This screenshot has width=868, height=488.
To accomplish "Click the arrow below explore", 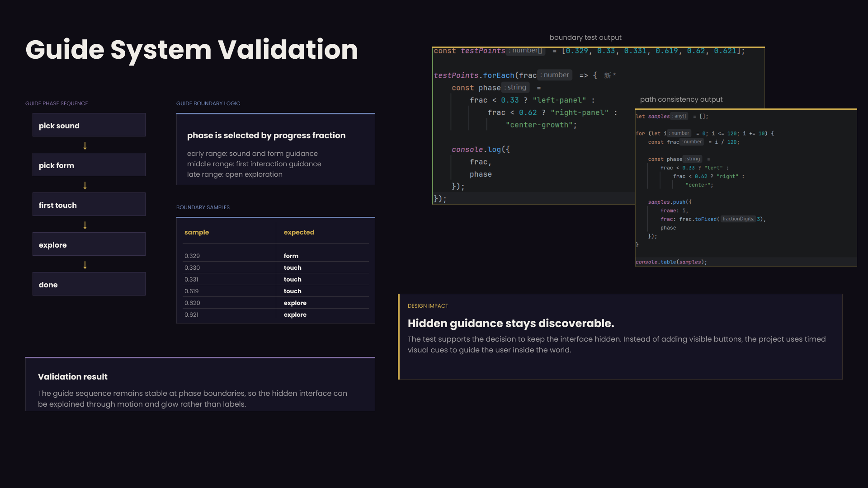I will (85, 265).
